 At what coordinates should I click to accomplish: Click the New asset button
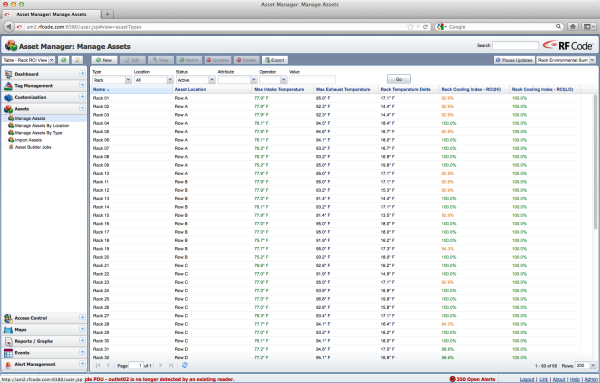(104, 60)
